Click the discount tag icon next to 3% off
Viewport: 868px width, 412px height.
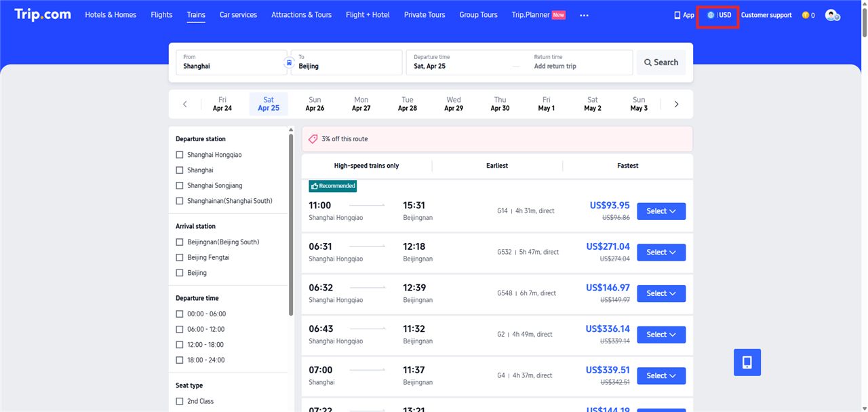313,138
